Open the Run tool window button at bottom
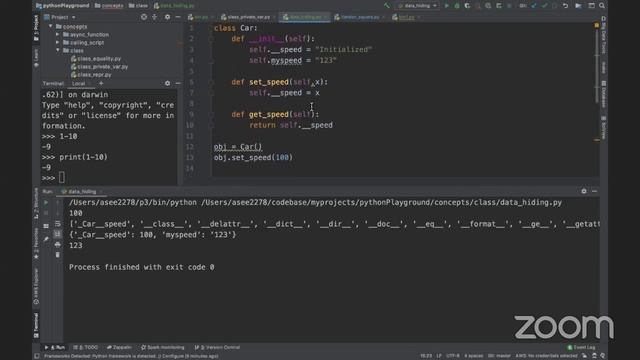The height and width of the screenshot is (360, 640). click(55, 347)
